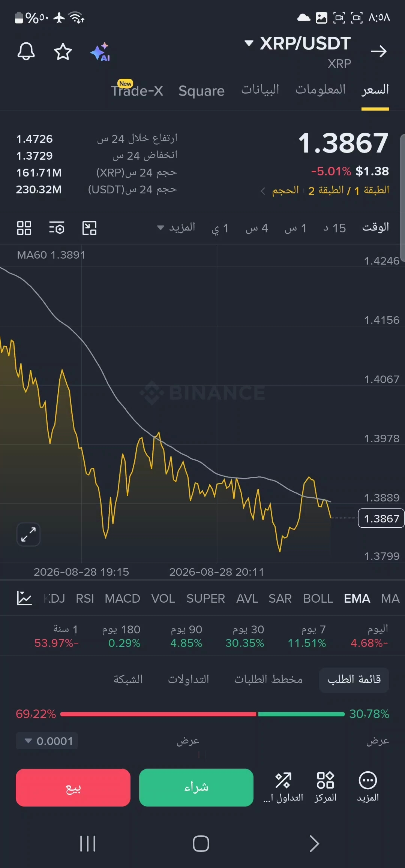Toggle the MA indicator
The image size is (405, 868).
click(x=390, y=599)
